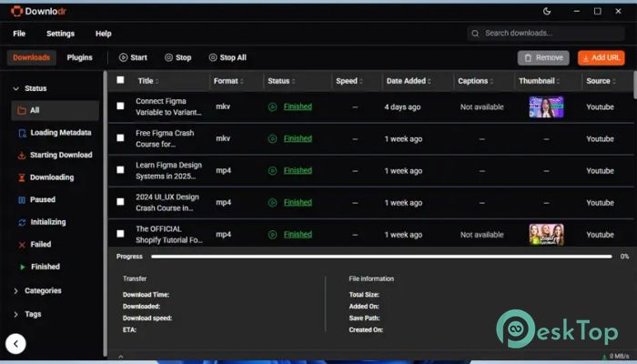This screenshot has height=364, width=637.
Task: Click Stop icon in toolbar
Action: point(168,57)
